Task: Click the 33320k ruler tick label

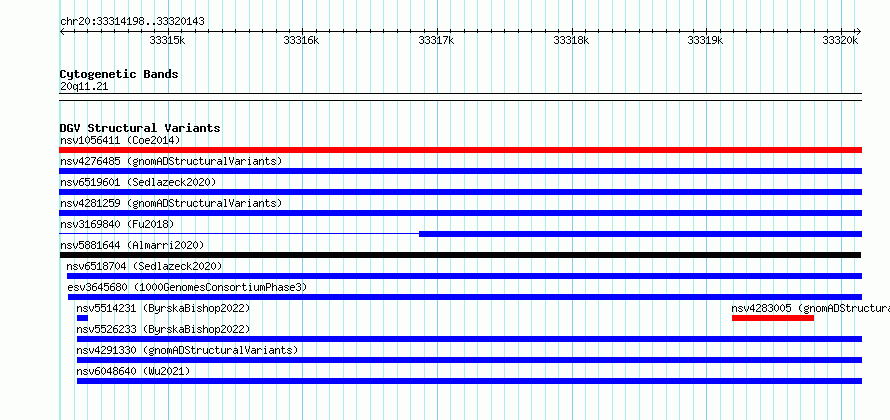Action: [841, 40]
